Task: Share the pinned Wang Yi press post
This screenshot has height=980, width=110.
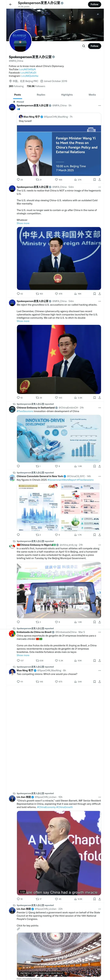Action: coord(99,180)
